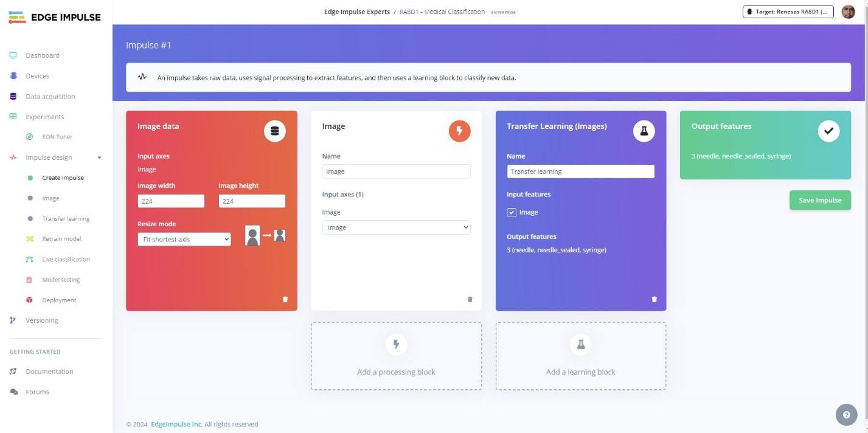Delete the Image data block
Viewport: 868px width, 433px height.
coord(285,299)
